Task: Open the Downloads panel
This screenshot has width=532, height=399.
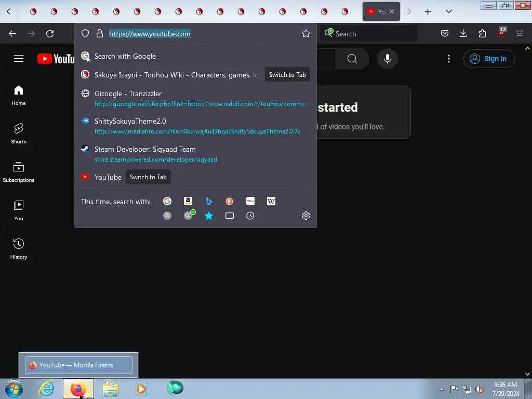Action: [463, 33]
